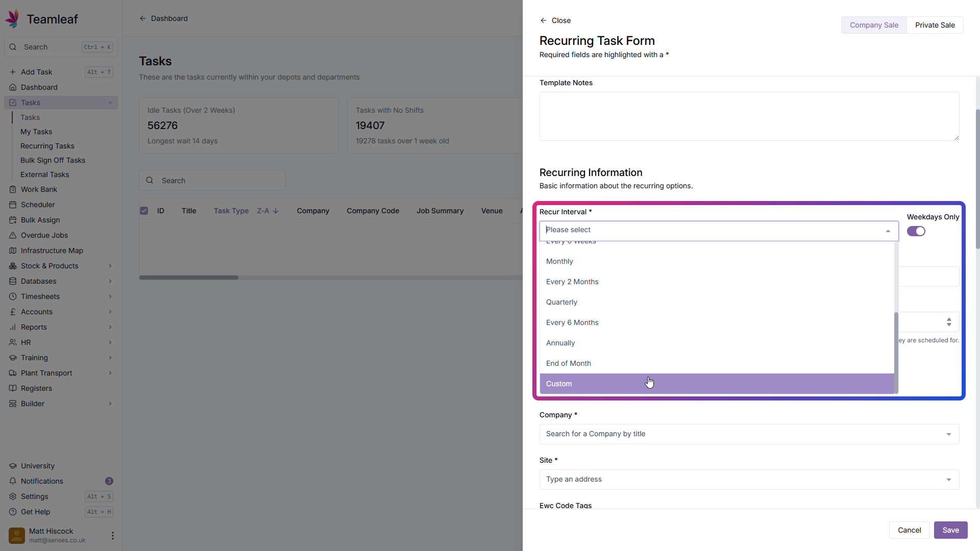Open Infrastructure Map via its map icon

[x=13, y=251]
